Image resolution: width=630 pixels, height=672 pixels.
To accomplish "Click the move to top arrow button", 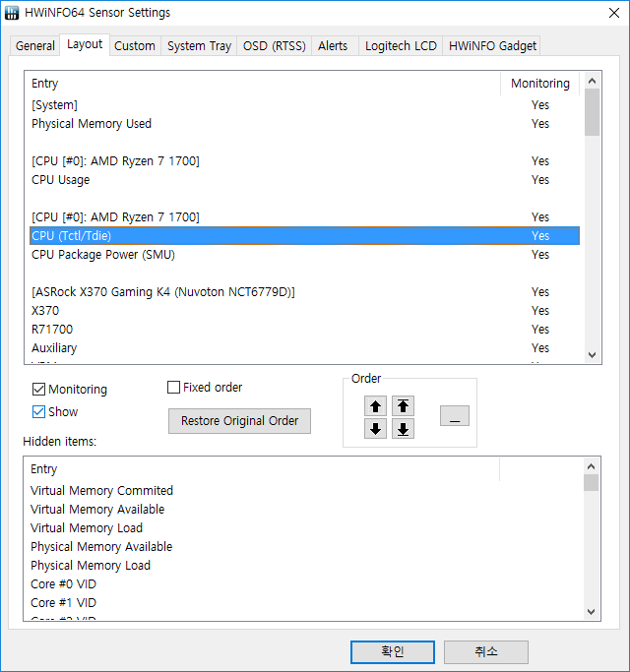I will click(x=403, y=405).
